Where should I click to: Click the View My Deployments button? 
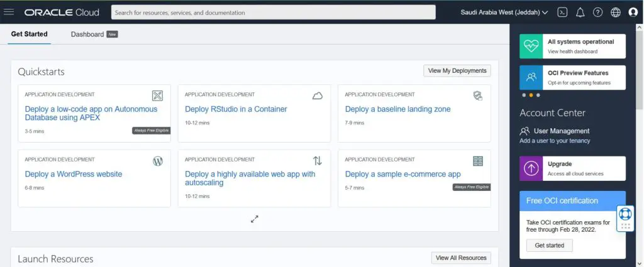pos(457,70)
